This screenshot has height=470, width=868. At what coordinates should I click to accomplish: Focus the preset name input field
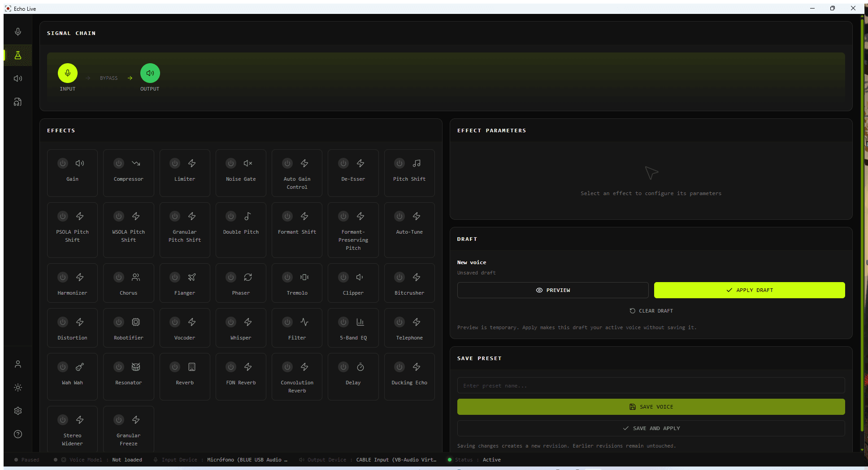[651, 385]
